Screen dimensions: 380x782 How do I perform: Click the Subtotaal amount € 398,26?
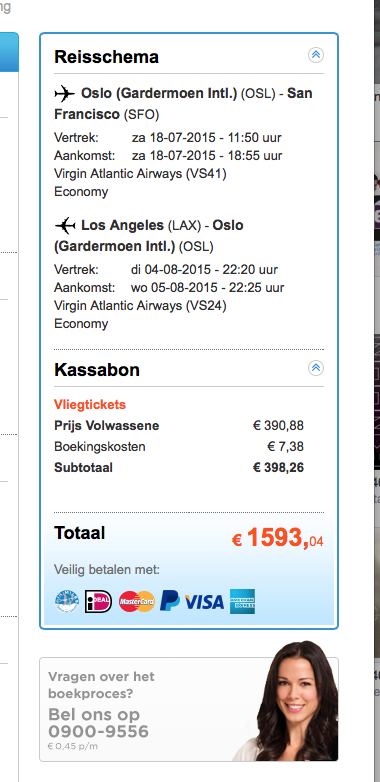coord(278,468)
